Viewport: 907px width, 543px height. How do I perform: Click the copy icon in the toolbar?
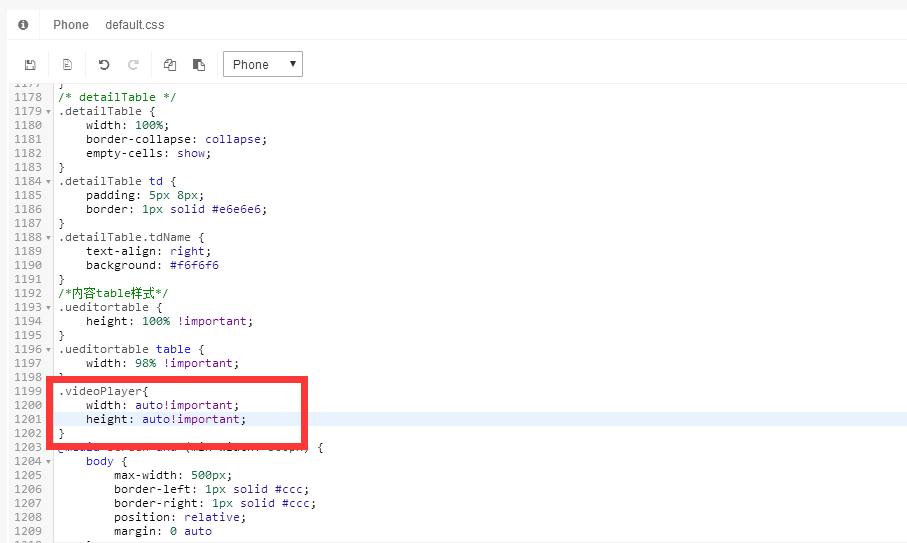click(x=170, y=65)
